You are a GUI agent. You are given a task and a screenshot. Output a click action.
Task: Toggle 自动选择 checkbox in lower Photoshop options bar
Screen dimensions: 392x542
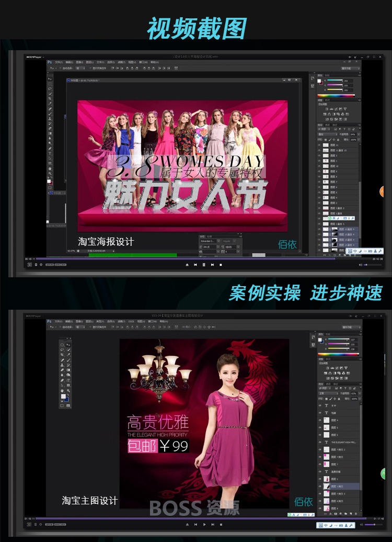coord(61,327)
